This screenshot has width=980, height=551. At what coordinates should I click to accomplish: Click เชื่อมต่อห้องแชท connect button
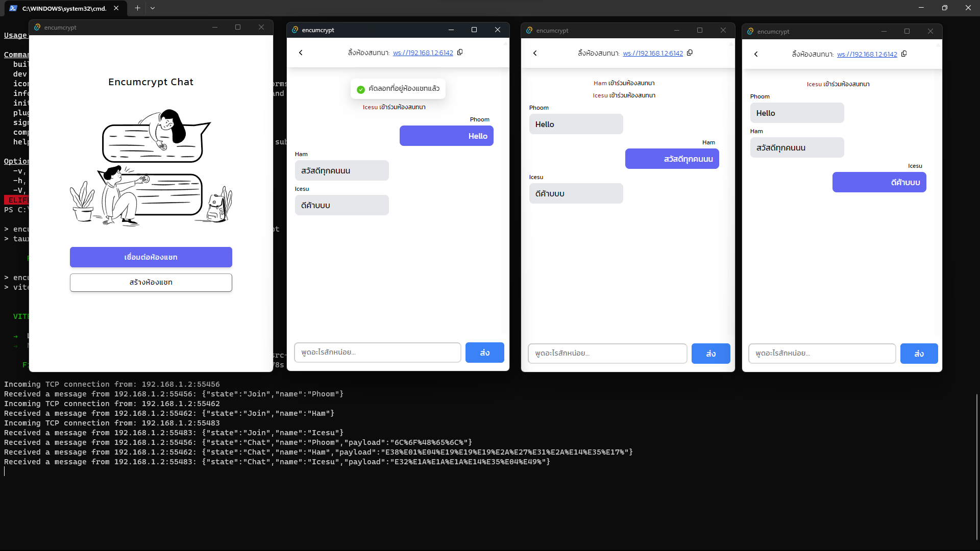[x=151, y=257]
